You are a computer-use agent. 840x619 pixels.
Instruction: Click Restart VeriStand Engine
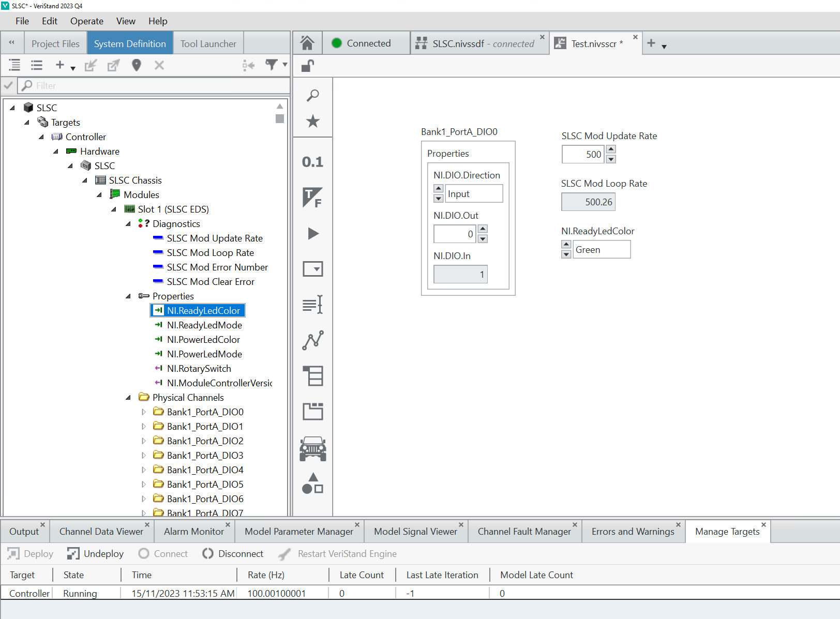pos(337,554)
